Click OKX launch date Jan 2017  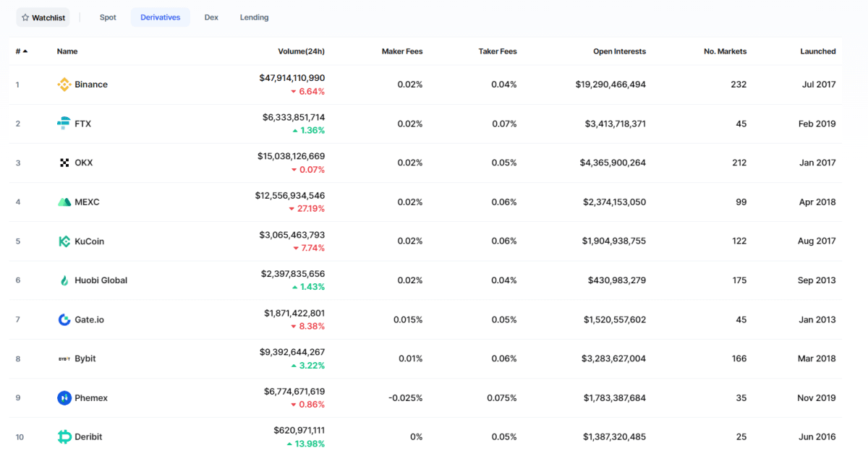click(818, 163)
